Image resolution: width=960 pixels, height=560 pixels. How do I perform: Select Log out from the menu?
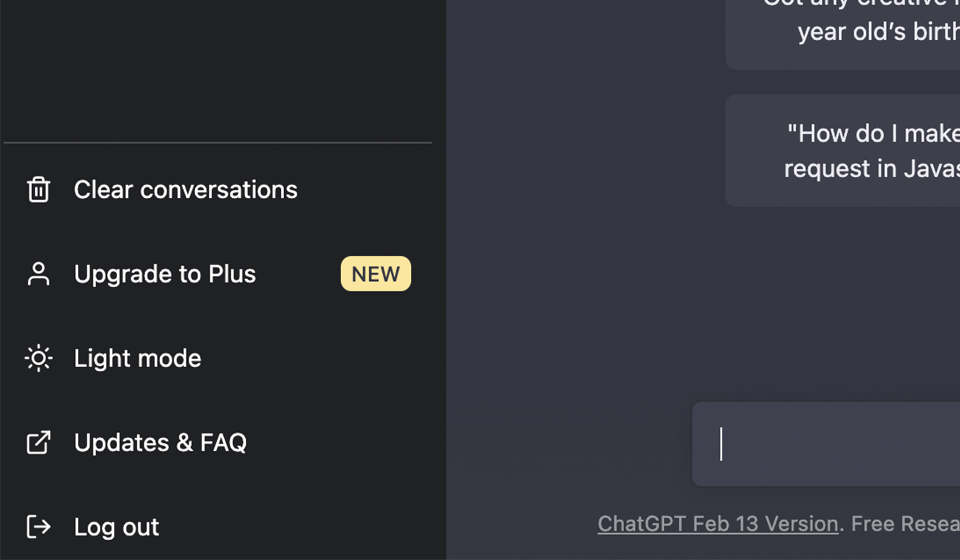116,526
